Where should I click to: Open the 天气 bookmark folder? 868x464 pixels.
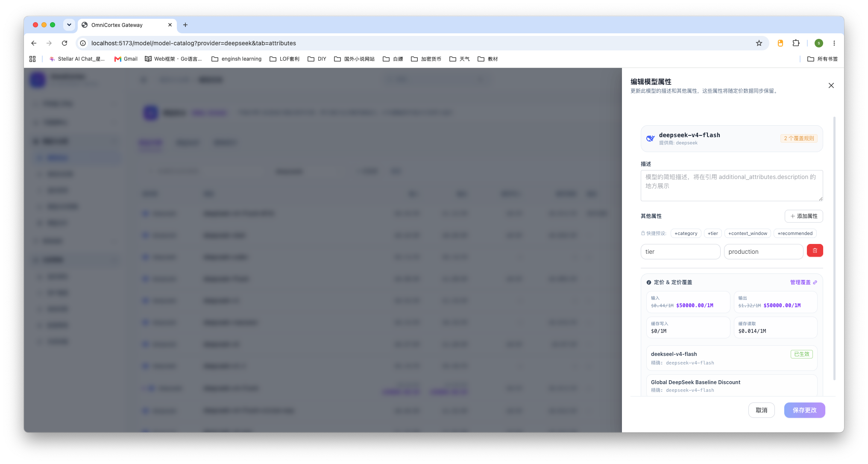459,59
